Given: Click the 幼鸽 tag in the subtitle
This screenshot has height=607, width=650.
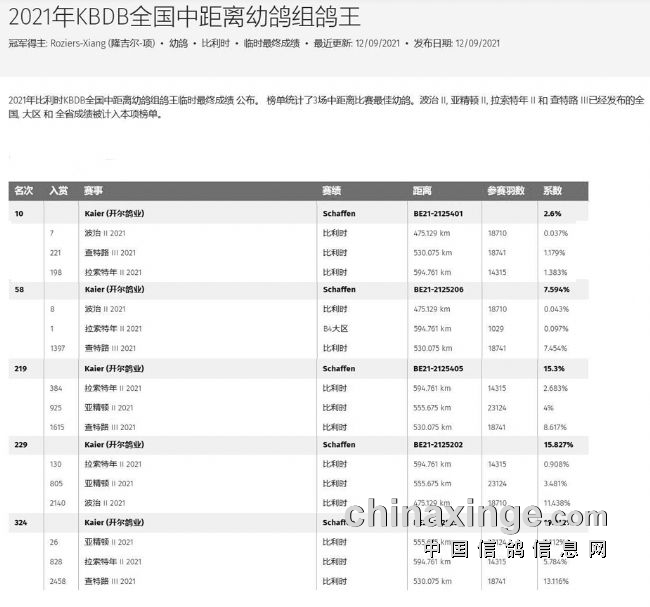Looking at the screenshot, I should point(178,44).
